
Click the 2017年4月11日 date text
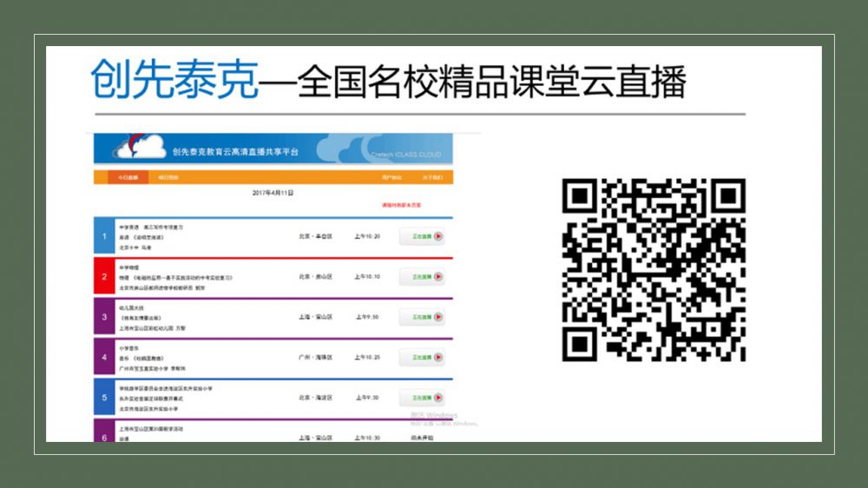click(273, 192)
